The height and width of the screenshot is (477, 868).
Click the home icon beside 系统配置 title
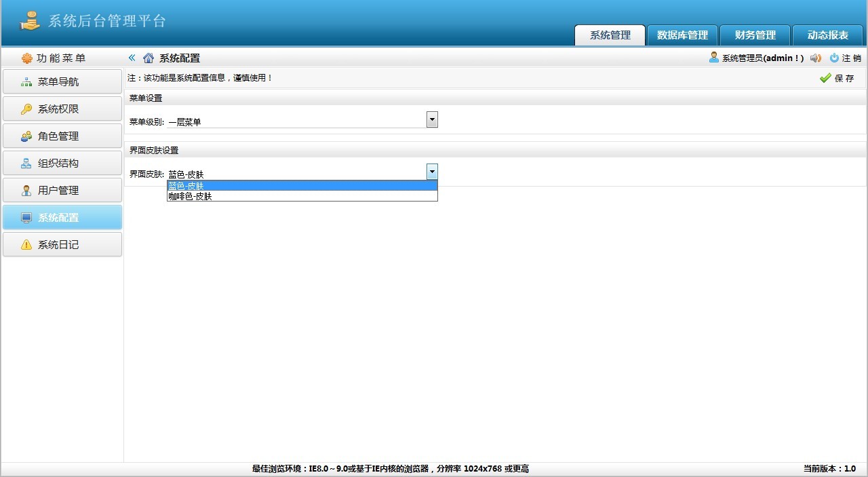149,58
